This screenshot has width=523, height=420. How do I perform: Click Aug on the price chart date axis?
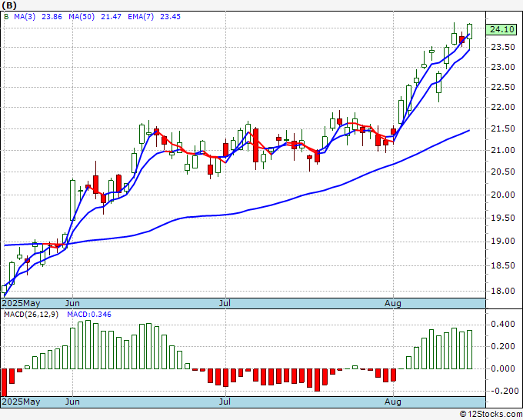click(393, 303)
